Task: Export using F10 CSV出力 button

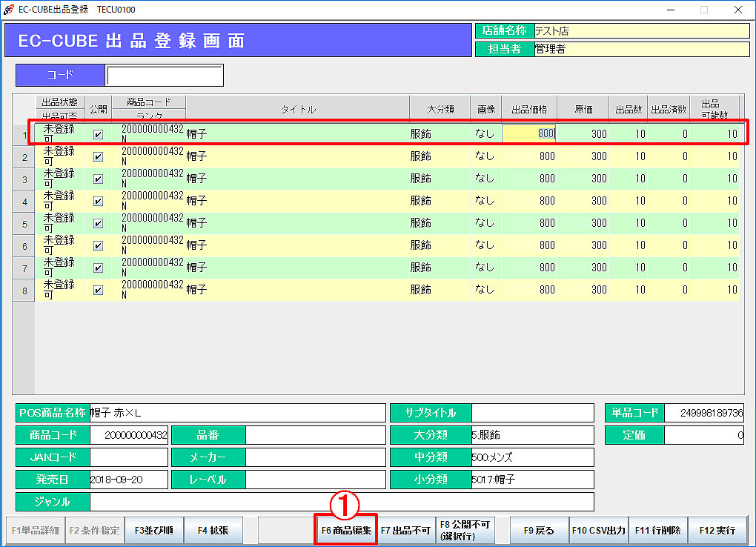Action: click(598, 531)
